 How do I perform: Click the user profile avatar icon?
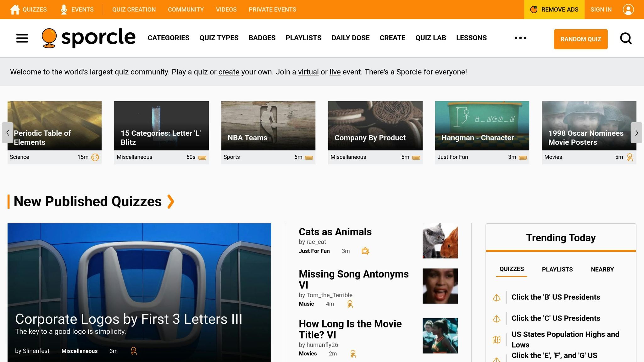628,9
